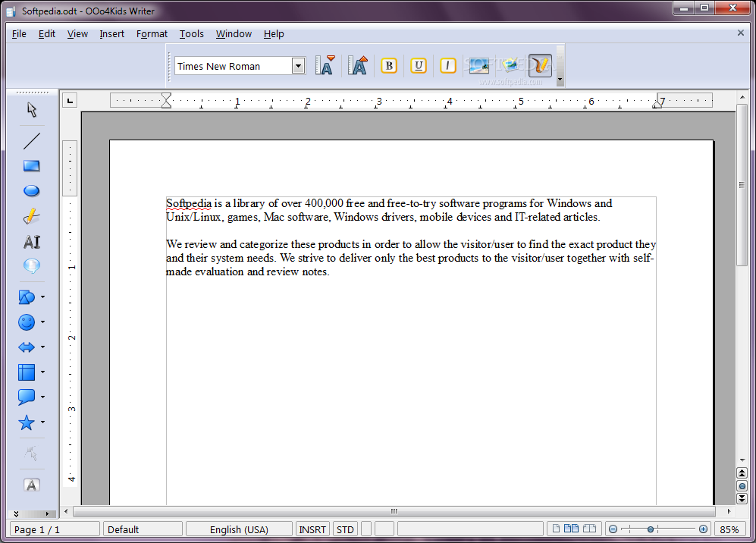756x543 pixels.
Task: Toggle Bold formatting
Action: tap(389, 65)
